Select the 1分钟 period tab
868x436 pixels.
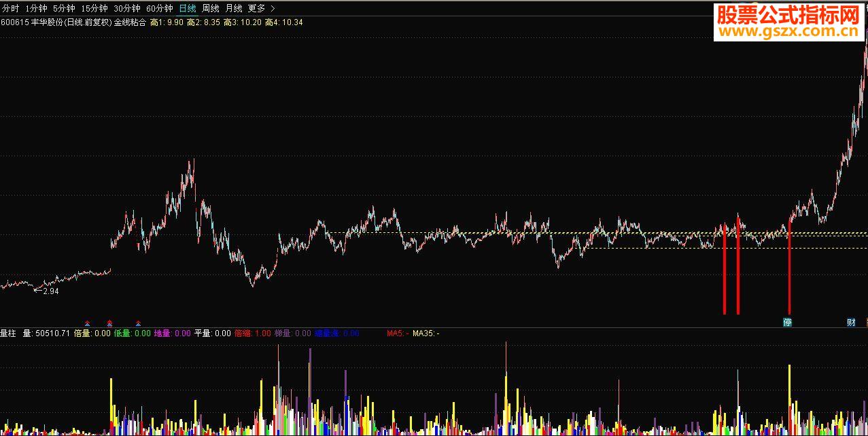pos(36,9)
